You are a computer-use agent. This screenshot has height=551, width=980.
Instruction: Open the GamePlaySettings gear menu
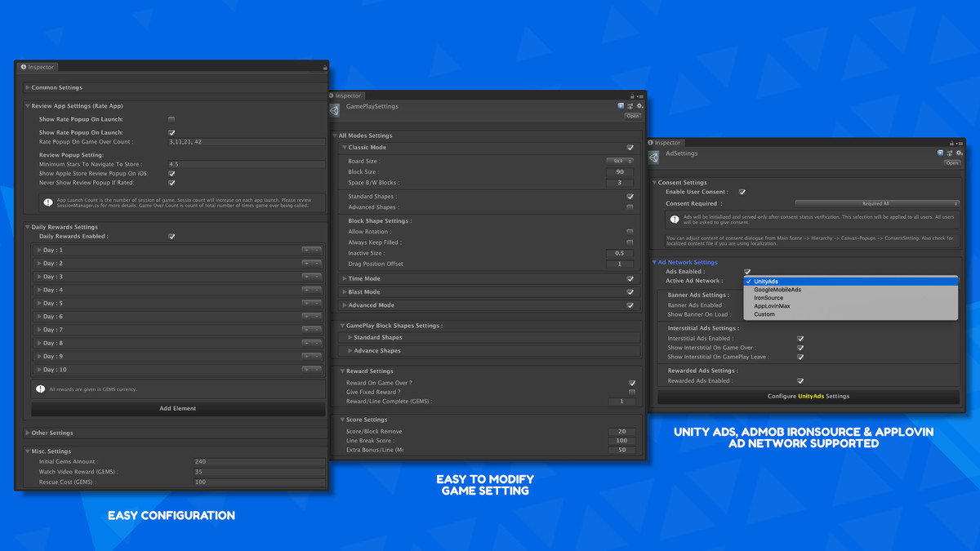(x=640, y=106)
